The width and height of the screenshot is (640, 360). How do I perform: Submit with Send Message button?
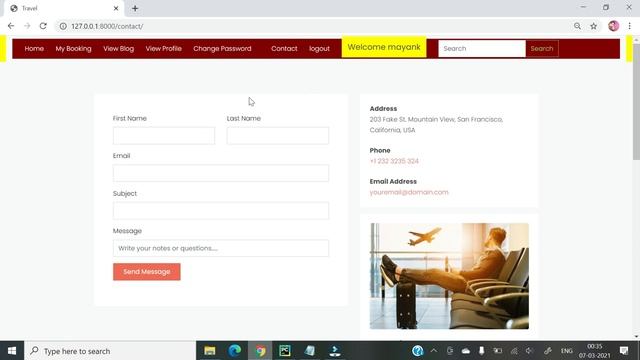147,272
